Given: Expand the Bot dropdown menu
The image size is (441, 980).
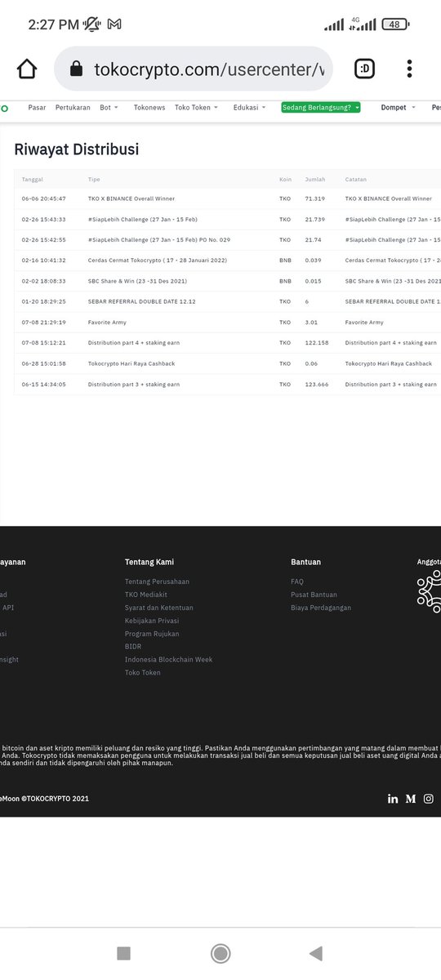Looking at the screenshot, I should (109, 107).
